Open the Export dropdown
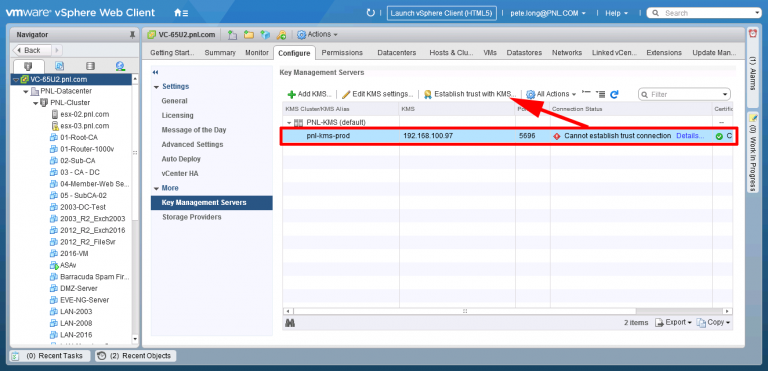The width and height of the screenshot is (768, 371). [x=673, y=322]
